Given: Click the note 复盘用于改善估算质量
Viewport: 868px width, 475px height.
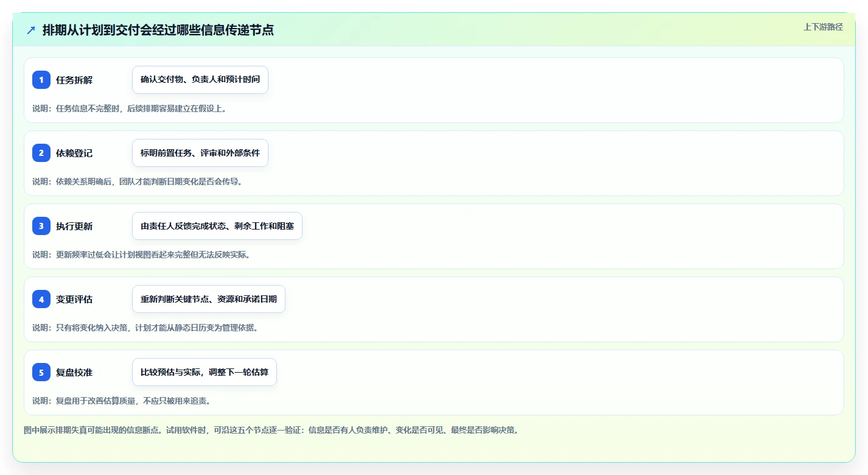Looking at the screenshot, I should 122,401.
